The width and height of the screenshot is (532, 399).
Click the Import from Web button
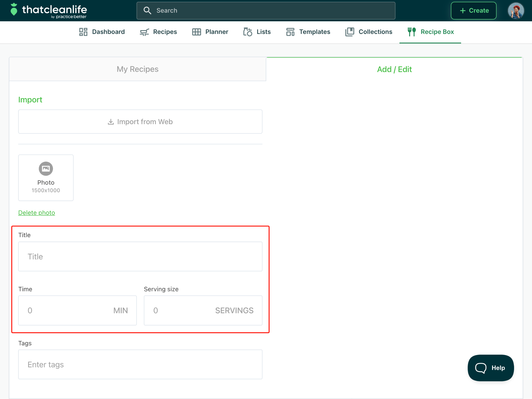tap(140, 122)
